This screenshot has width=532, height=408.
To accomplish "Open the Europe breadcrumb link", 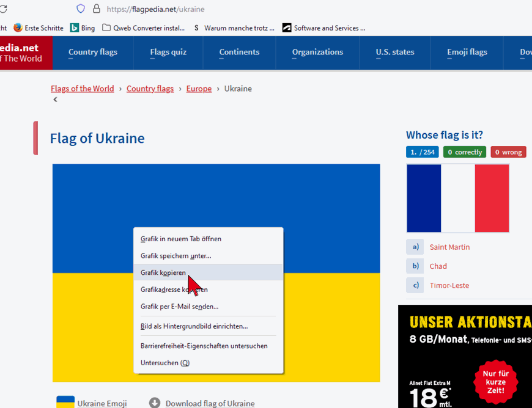I will tap(199, 89).
